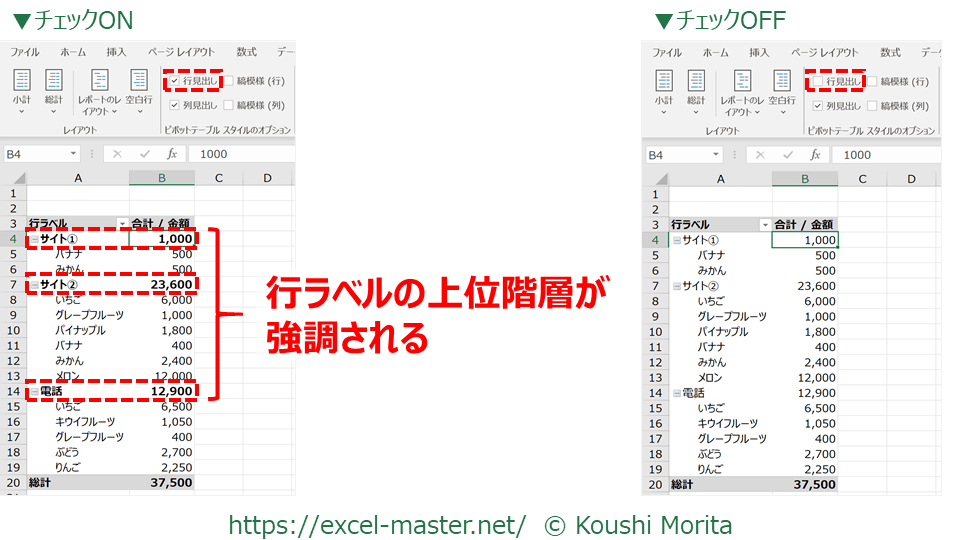Click the fx insert function icon in チェックON panel
This screenshot has height=540, width=960.
(172, 154)
